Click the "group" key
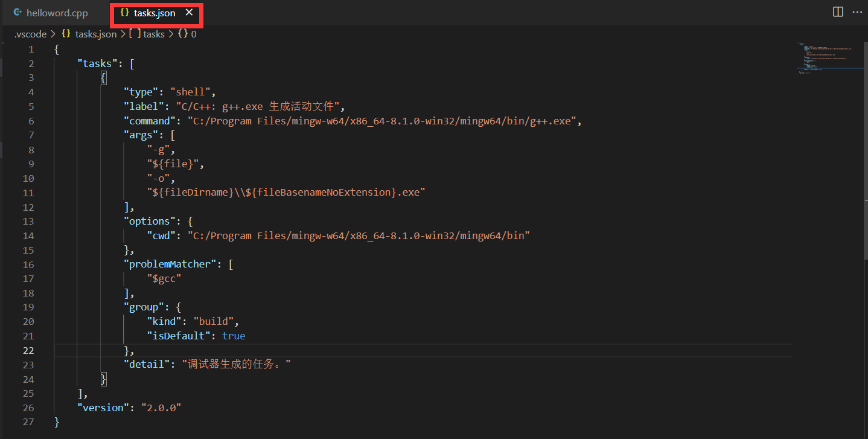 [144, 307]
